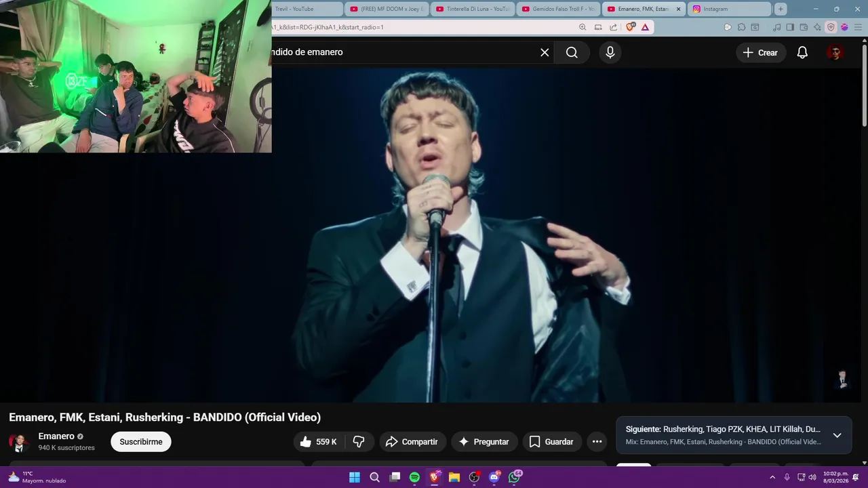Subscribe with the Suscribirme button
This screenshot has width=868, height=488.
click(141, 442)
